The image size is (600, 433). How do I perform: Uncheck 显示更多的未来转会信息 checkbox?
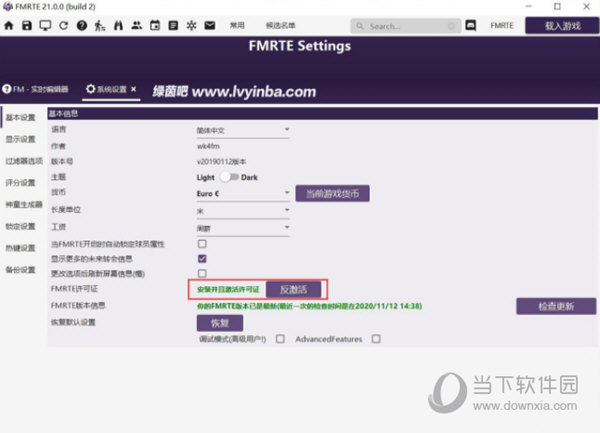(202, 258)
